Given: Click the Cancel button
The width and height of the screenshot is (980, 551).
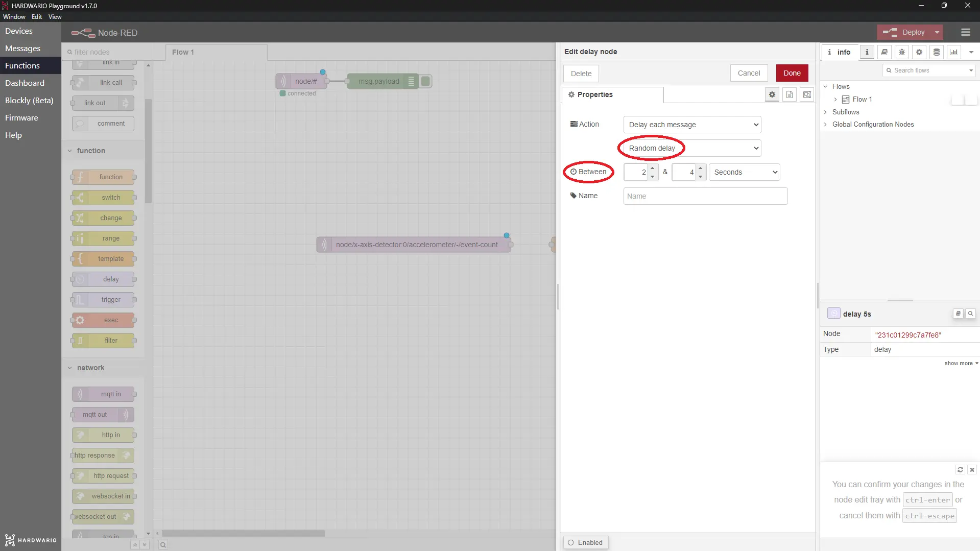Looking at the screenshot, I should [x=749, y=73].
